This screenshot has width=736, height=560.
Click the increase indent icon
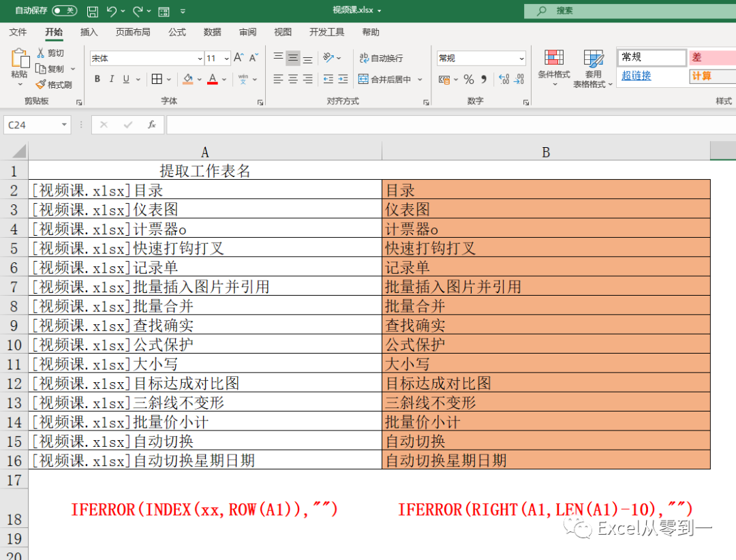[343, 79]
